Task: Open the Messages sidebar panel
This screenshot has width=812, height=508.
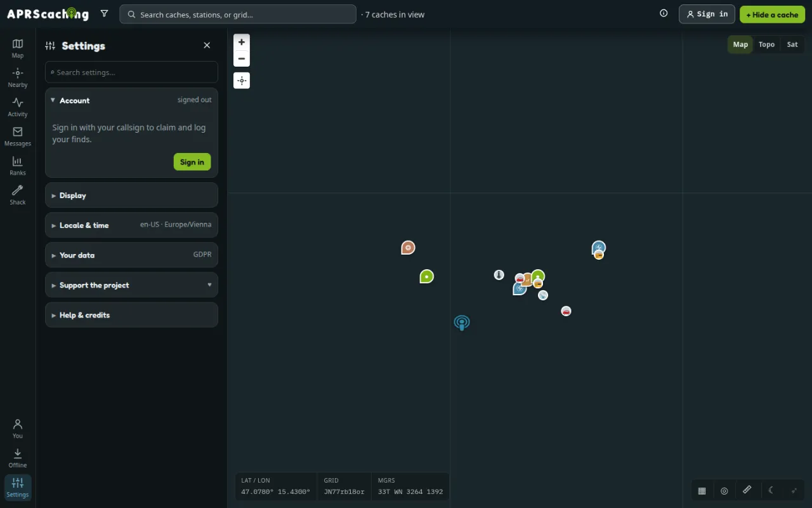Action: tap(18, 136)
